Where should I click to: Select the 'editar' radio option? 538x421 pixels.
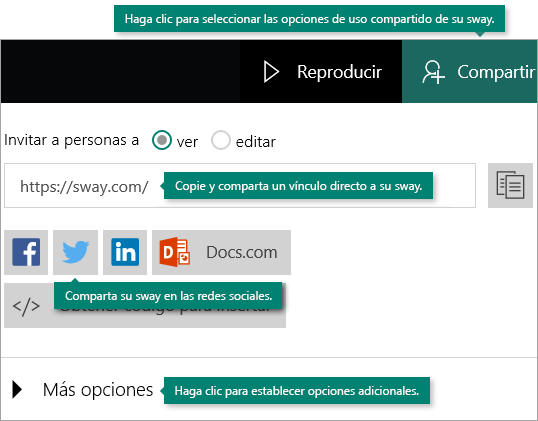click(221, 140)
